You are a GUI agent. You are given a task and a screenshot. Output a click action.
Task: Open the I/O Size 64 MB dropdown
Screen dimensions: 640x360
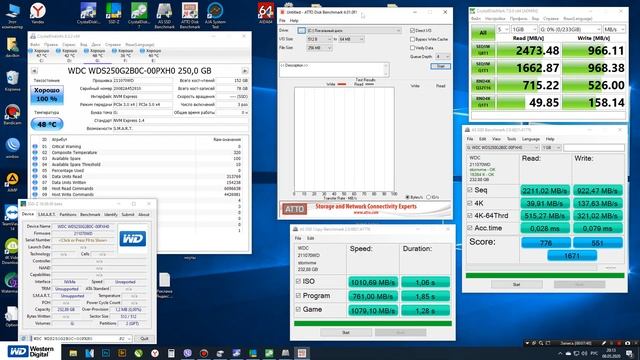coord(351,39)
